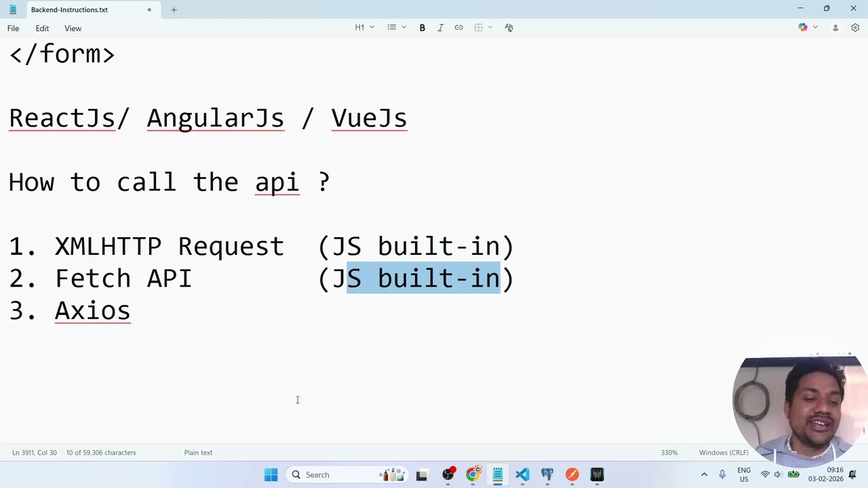Viewport: 868px width, 488px height.
Task: Open pgAdmin elephant icon on taskbar
Action: [547, 474]
